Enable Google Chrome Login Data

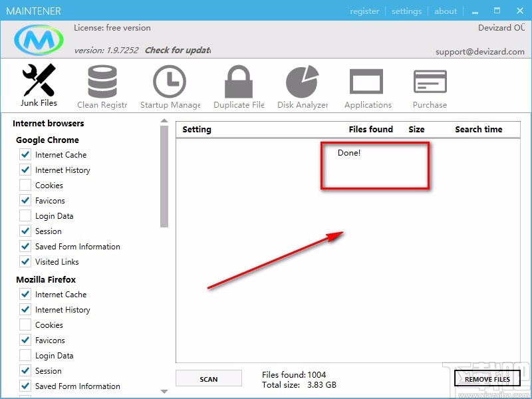click(25, 215)
